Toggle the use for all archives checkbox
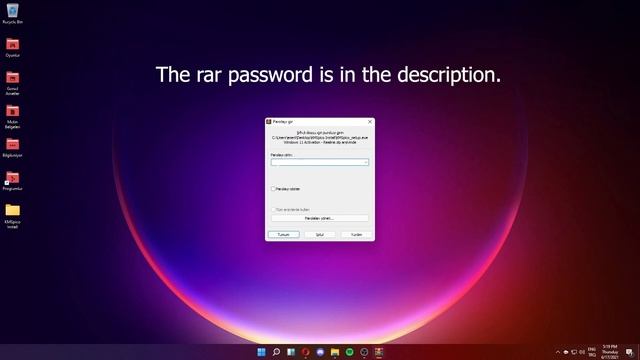The height and width of the screenshot is (360, 640). [273, 209]
